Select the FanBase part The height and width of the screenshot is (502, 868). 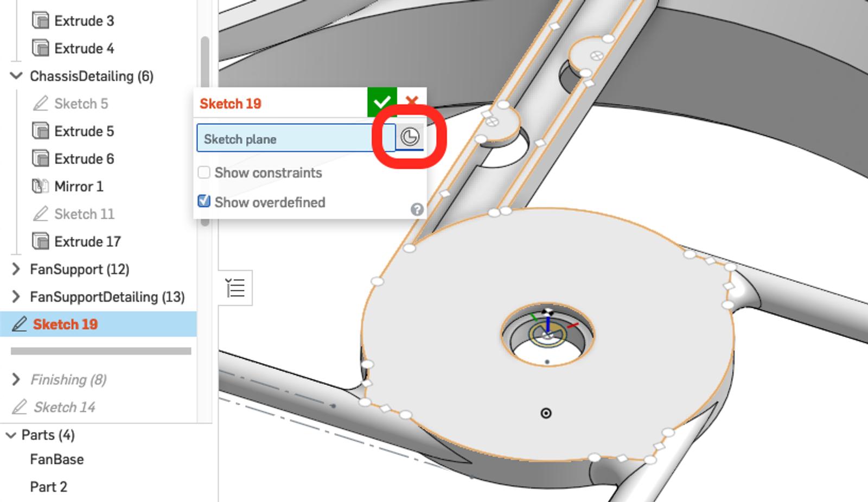pyautogui.click(x=57, y=460)
